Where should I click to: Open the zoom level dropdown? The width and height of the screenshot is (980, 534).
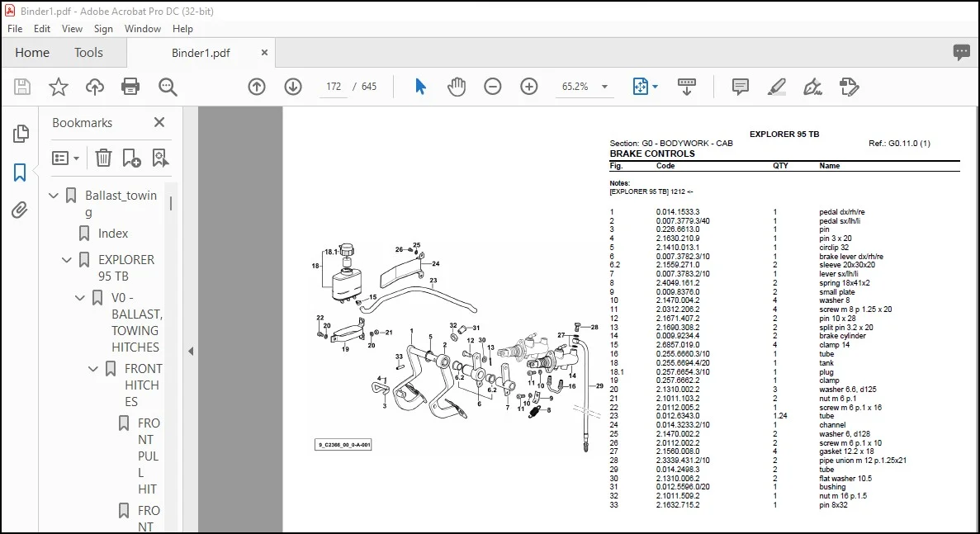(x=604, y=87)
